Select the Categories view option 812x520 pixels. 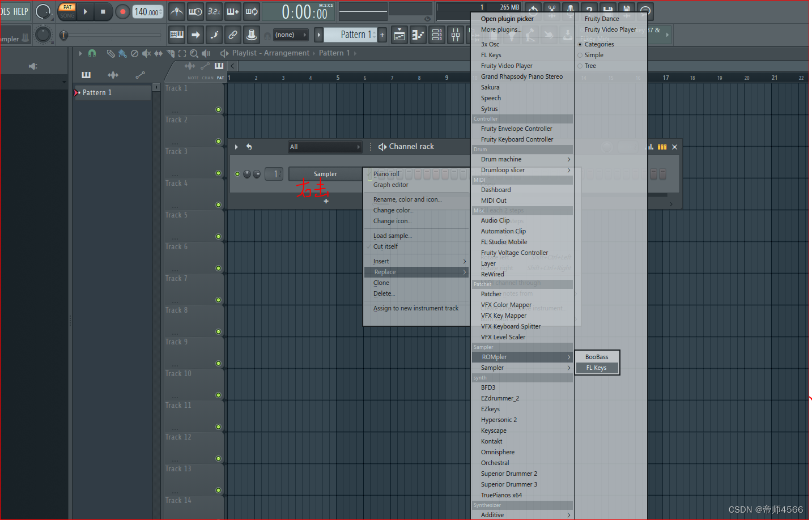pyautogui.click(x=599, y=44)
